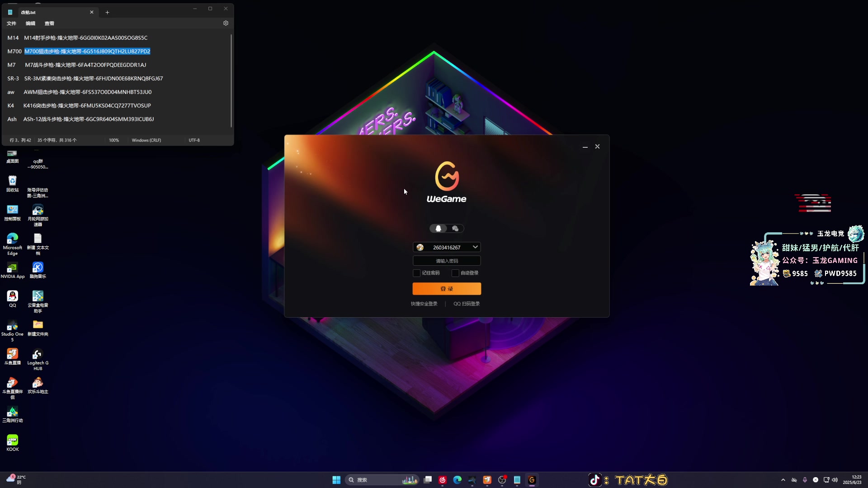Select the 云音盒电音助手 desktop icon
868x488 pixels.
(38, 302)
